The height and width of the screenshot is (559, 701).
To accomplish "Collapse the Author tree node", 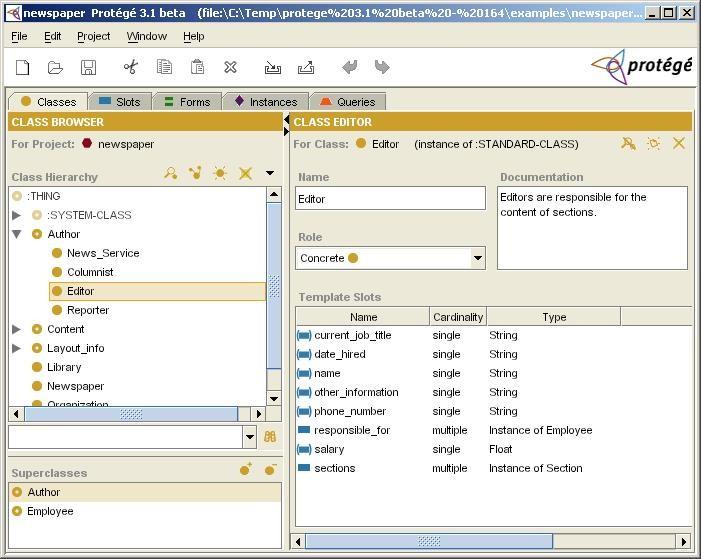I will point(17,234).
